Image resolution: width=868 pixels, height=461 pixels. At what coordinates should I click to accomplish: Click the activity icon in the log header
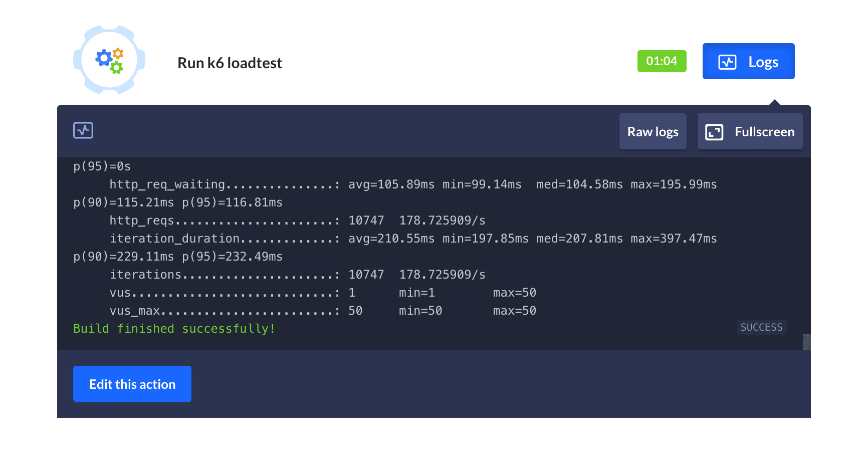[x=83, y=130]
